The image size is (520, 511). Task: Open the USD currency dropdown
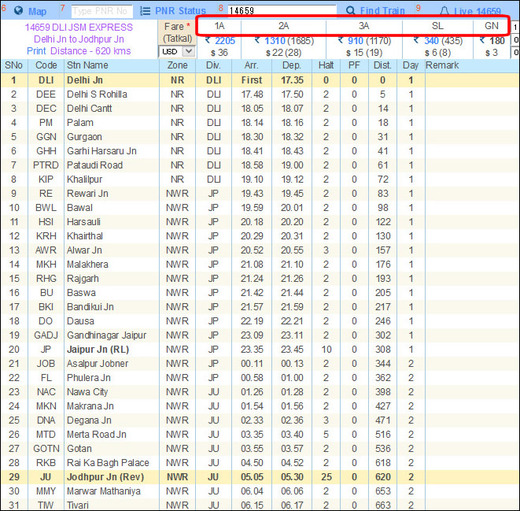tap(177, 52)
